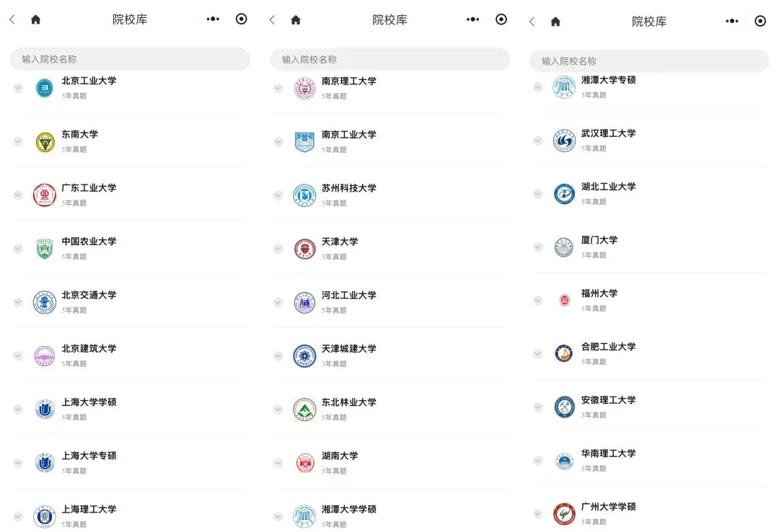Click the 厦门大学 logo icon

(564, 247)
